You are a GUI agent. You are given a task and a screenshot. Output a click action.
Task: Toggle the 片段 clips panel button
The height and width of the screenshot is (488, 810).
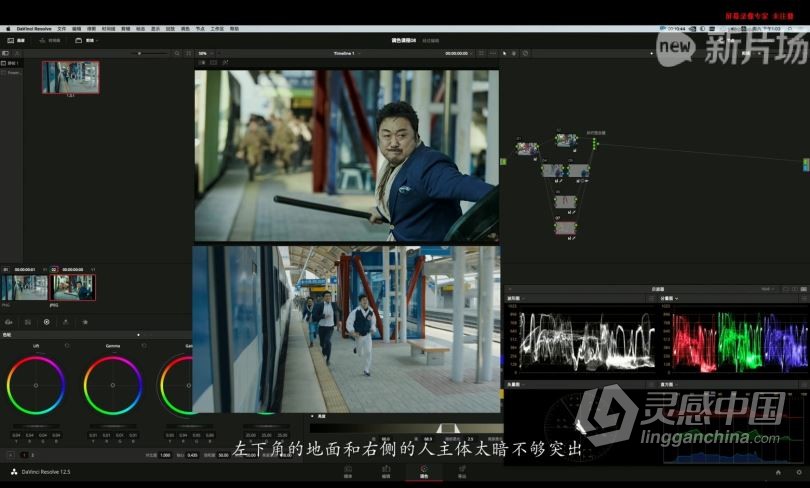point(85,40)
